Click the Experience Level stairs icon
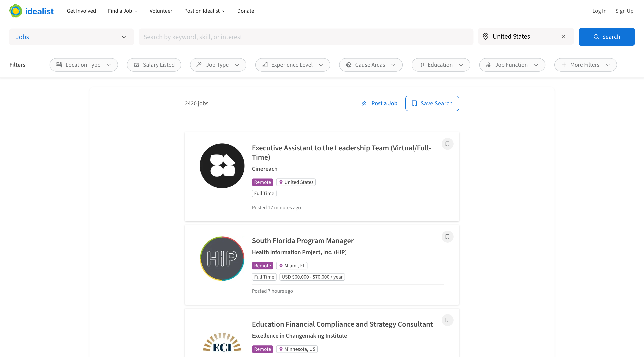The image size is (644, 357). tap(265, 65)
